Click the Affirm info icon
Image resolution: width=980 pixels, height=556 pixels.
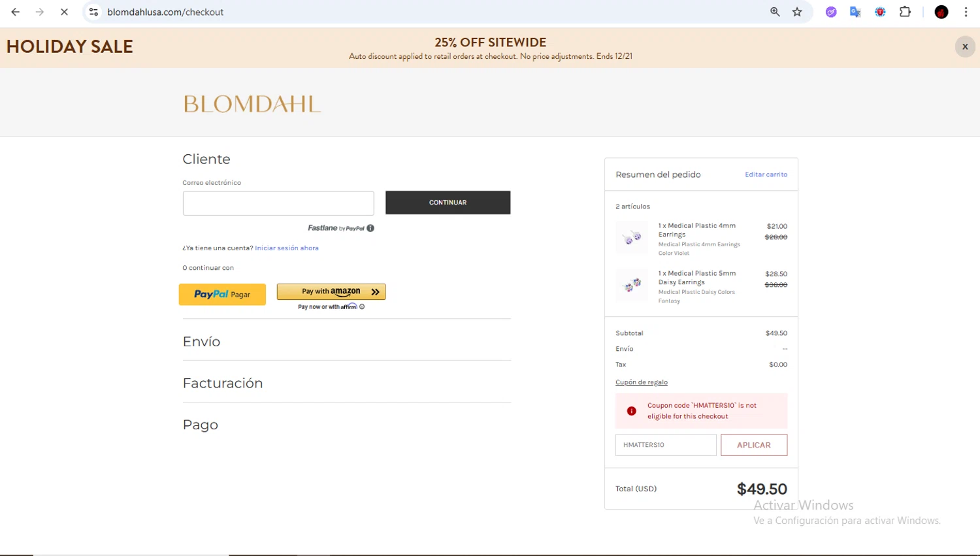[x=362, y=306]
